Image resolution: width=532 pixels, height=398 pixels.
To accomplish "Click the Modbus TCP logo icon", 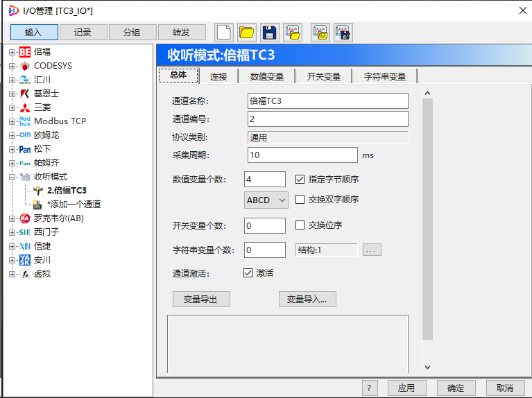I will (25, 121).
